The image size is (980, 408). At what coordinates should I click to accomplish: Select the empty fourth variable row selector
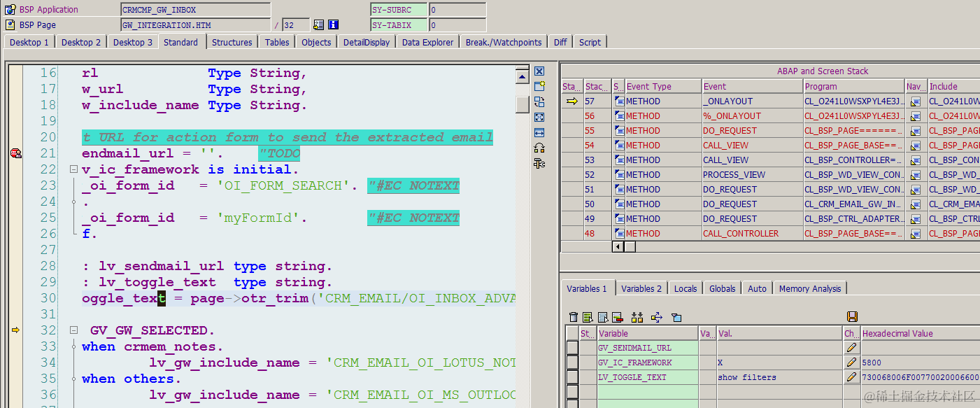click(x=572, y=392)
